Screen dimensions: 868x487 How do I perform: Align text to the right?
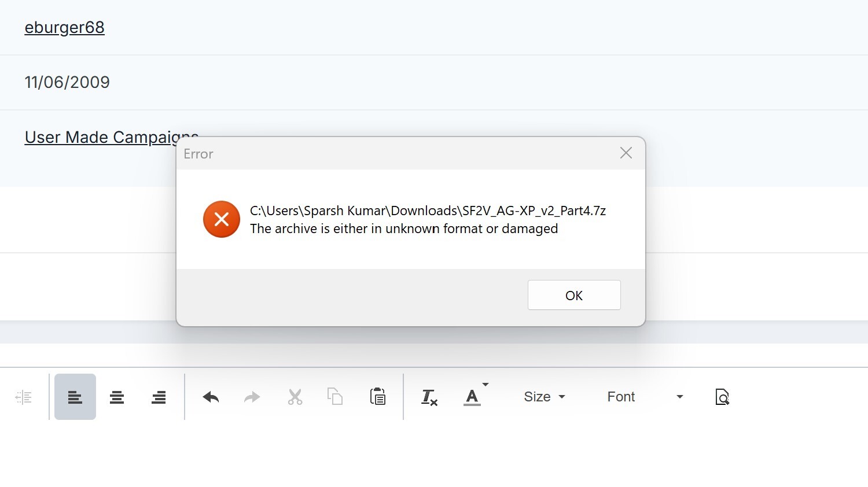159,397
